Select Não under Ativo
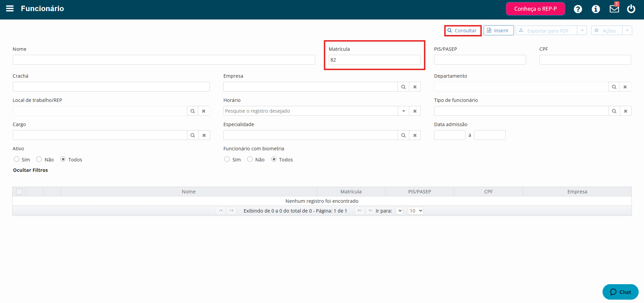The image size is (644, 303). [x=39, y=159]
